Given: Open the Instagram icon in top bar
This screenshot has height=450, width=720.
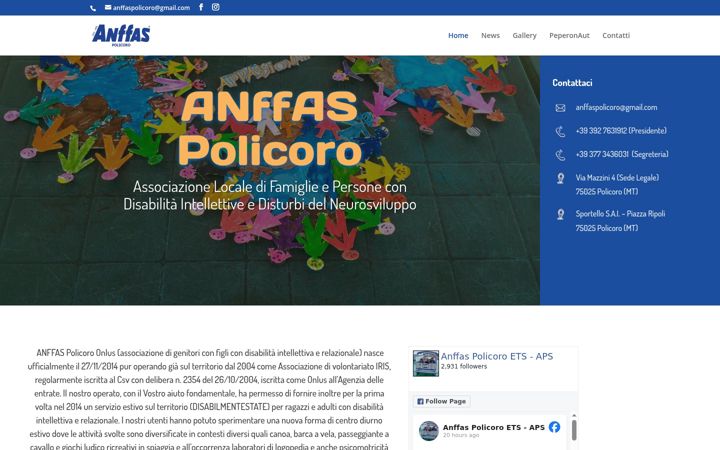Looking at the screenshot, I should tap(215, 7).
